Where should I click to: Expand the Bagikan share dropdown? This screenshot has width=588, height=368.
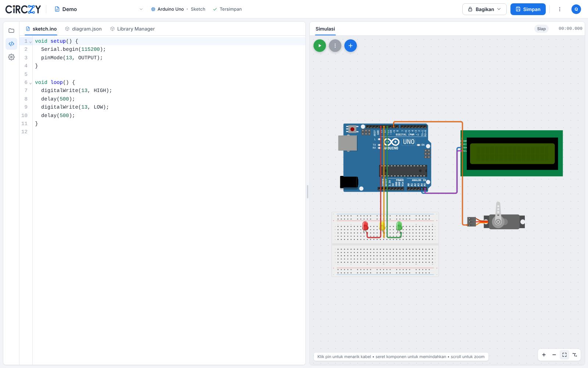point(484,9)
